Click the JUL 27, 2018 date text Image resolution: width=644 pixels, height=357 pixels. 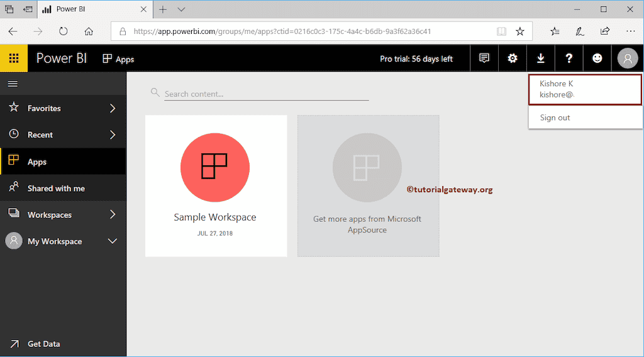click(x=215, y=233)
